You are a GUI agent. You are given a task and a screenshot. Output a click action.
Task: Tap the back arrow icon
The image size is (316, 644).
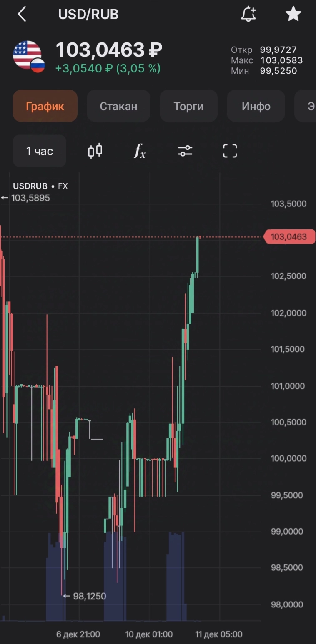click(22, 15)
